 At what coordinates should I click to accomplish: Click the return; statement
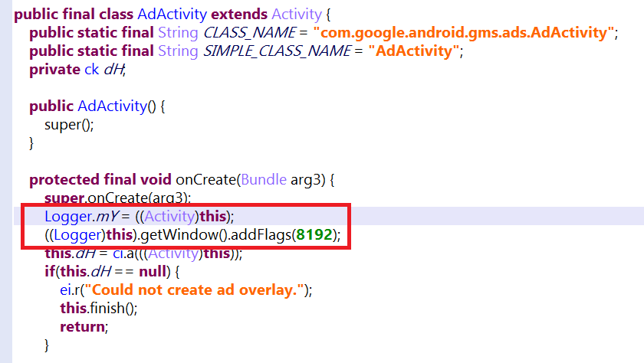[x=84, y=327]
